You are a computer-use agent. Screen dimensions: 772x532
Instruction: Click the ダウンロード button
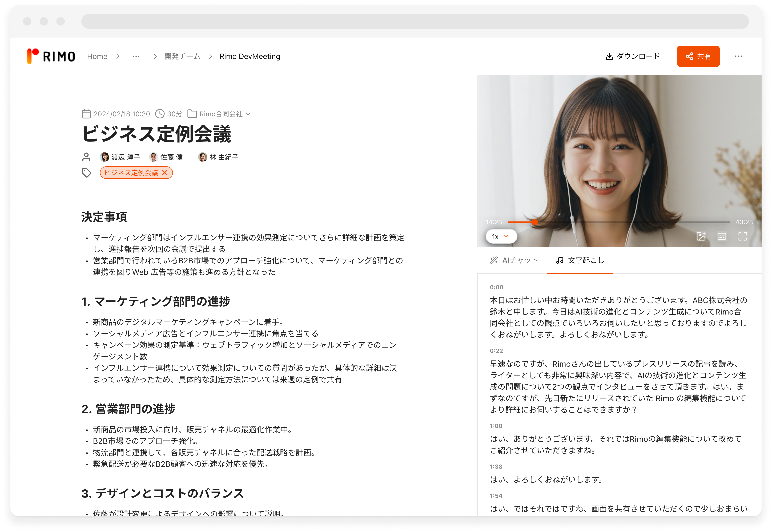point(632,56)
